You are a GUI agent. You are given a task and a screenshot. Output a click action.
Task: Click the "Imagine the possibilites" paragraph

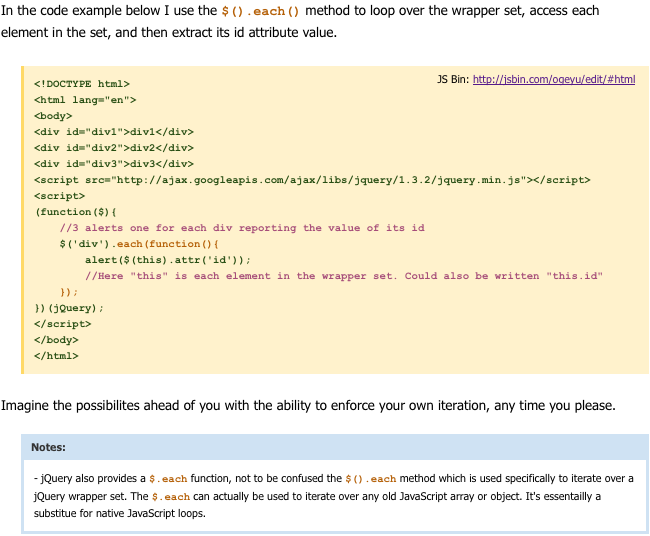pos(308,406)
